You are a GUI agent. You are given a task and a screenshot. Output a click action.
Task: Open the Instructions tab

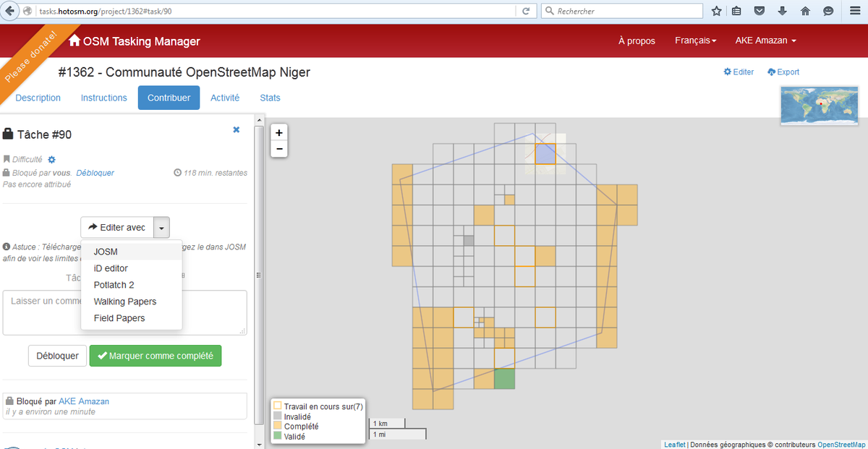[104, 98]
